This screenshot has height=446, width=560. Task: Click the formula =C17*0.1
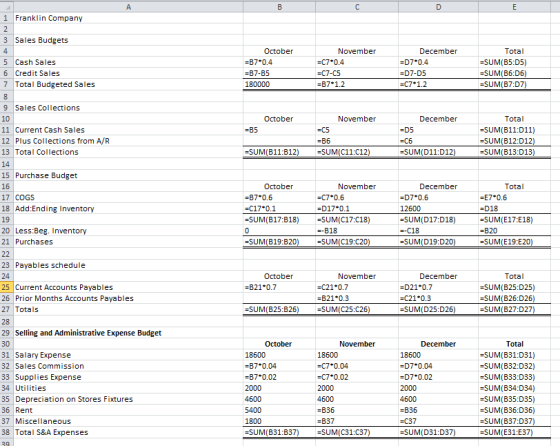click(x=279, y=209)
